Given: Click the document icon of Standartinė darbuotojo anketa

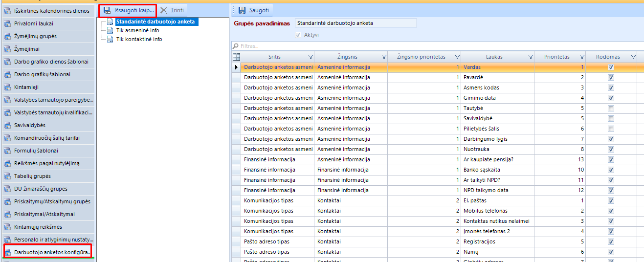Looking at the screenshot, I should 111,22.
